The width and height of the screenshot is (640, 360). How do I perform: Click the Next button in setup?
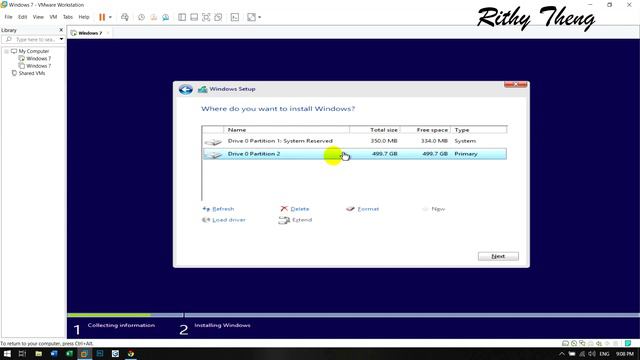498,256
